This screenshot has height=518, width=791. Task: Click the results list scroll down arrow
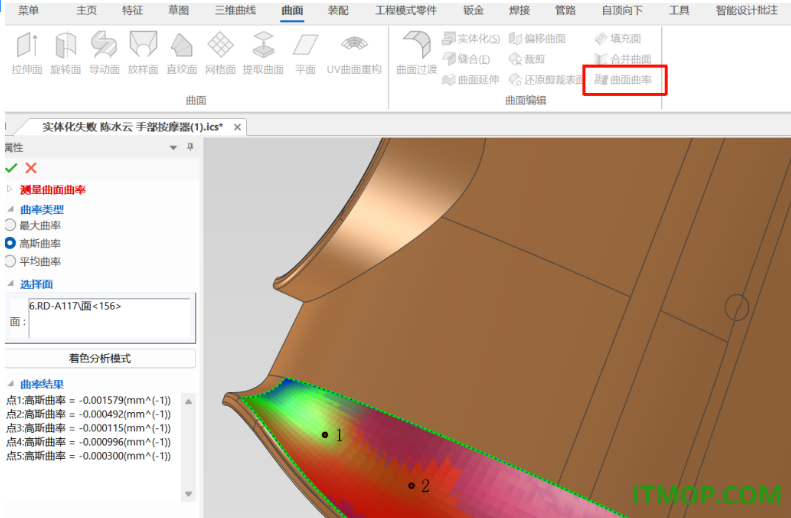click(x=188, y=494)
